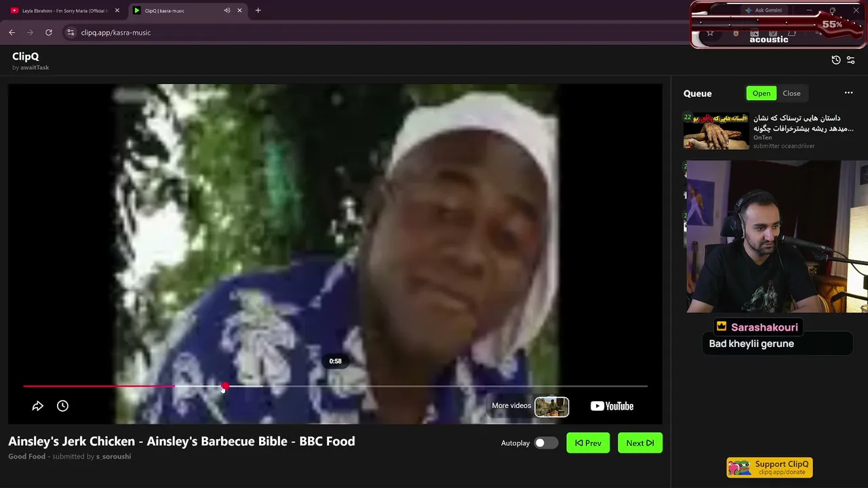Click the Queue heading
The image size is (868, 488).
click(698, 94)
